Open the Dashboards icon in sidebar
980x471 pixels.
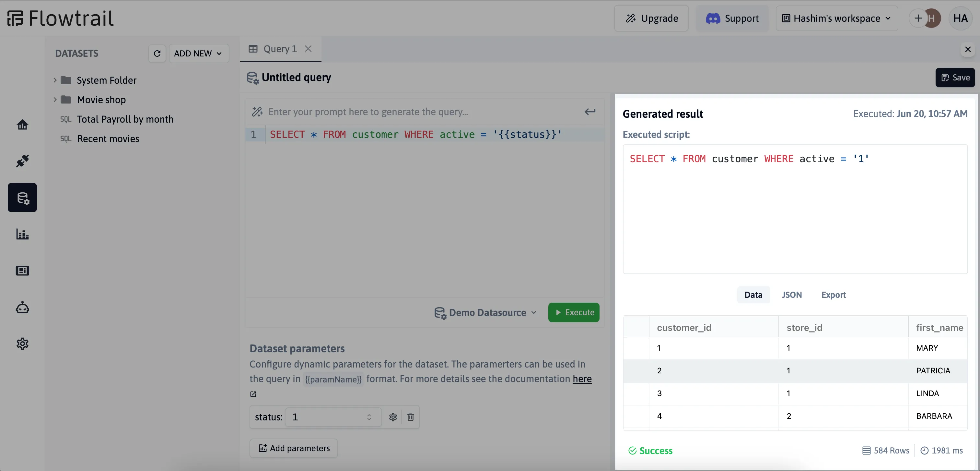22,271
